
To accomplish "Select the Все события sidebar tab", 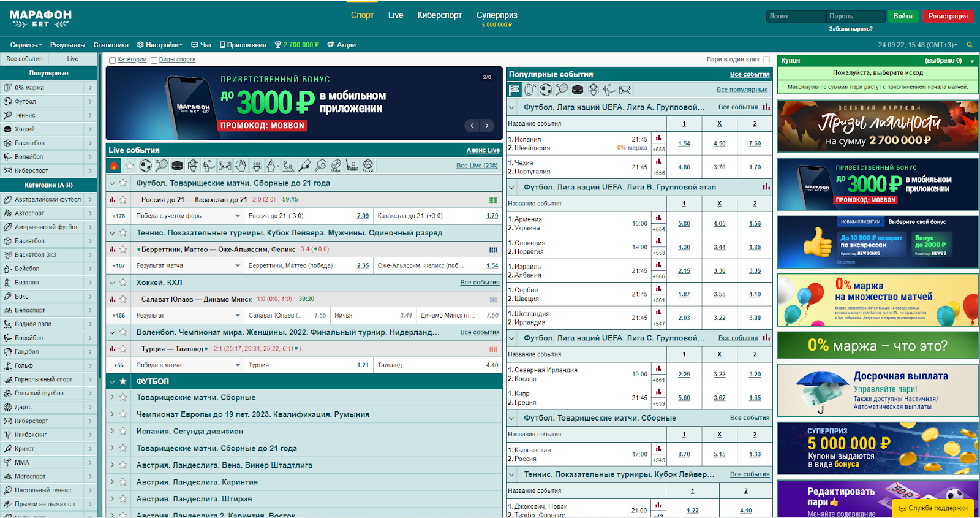I will coord(24,59).
